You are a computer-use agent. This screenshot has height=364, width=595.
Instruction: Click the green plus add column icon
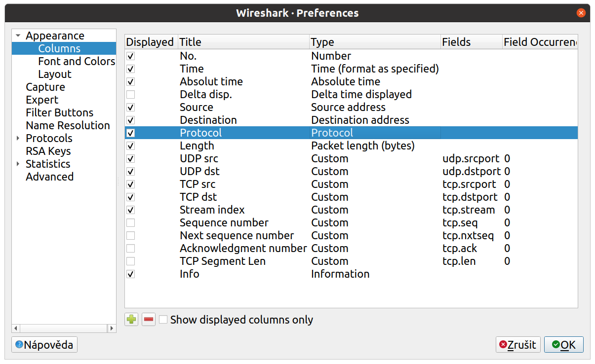(131, 320)
